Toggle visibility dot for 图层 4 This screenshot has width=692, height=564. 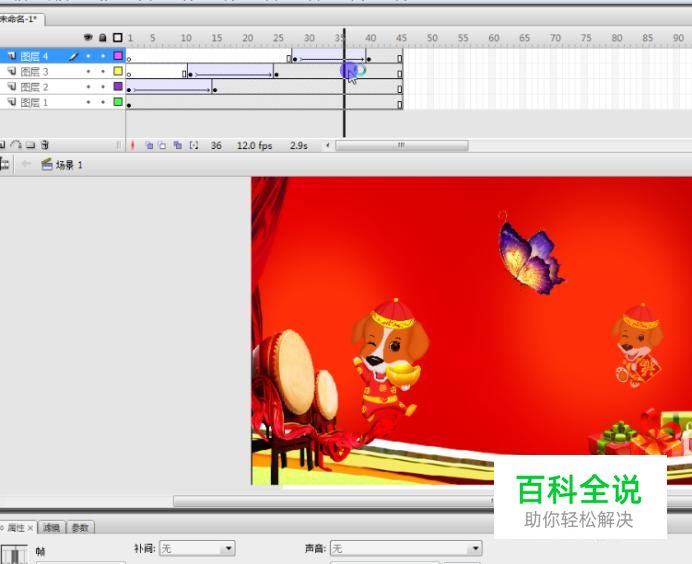click(x=88, y=56)
